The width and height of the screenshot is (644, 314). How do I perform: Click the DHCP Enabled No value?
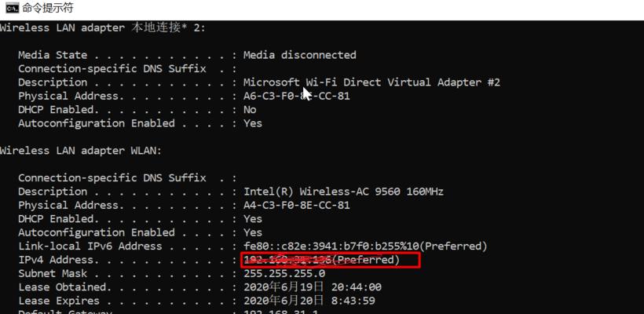(250, 110)
